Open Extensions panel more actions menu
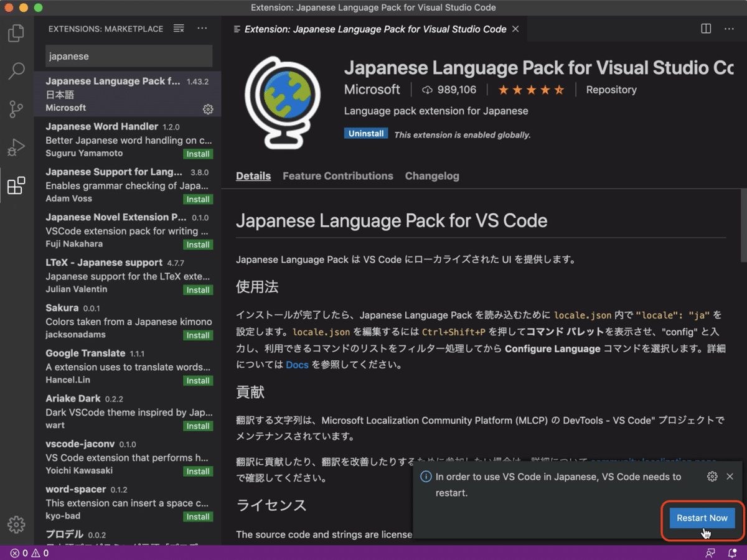This screenshot has height=560, width=747. pos(202,29)
